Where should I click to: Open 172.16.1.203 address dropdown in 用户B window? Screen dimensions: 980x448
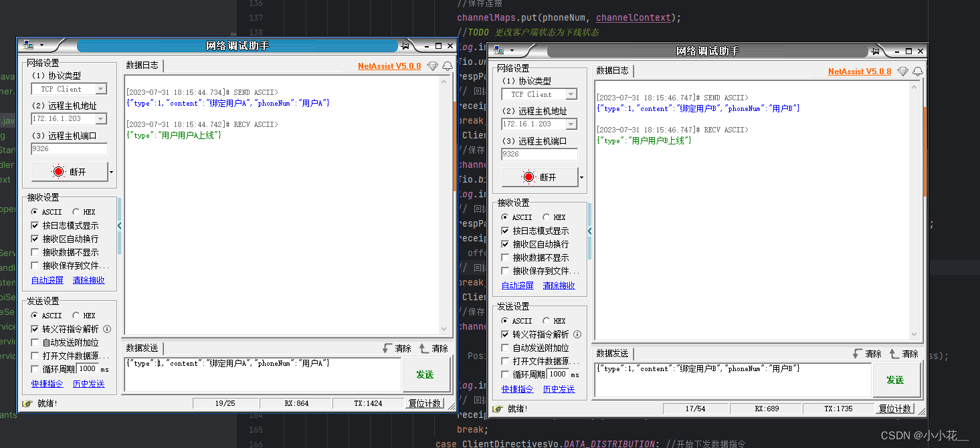point(571,124)
